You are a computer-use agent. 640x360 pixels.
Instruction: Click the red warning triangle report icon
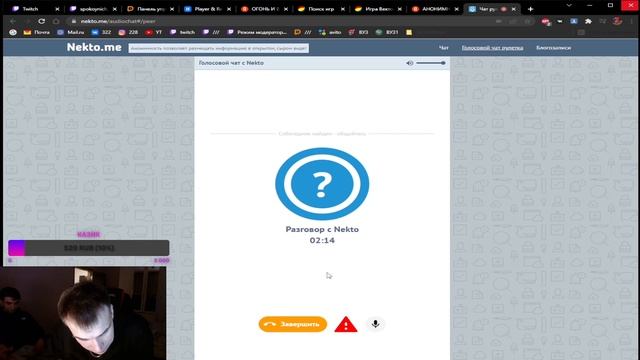pos(346,324)
